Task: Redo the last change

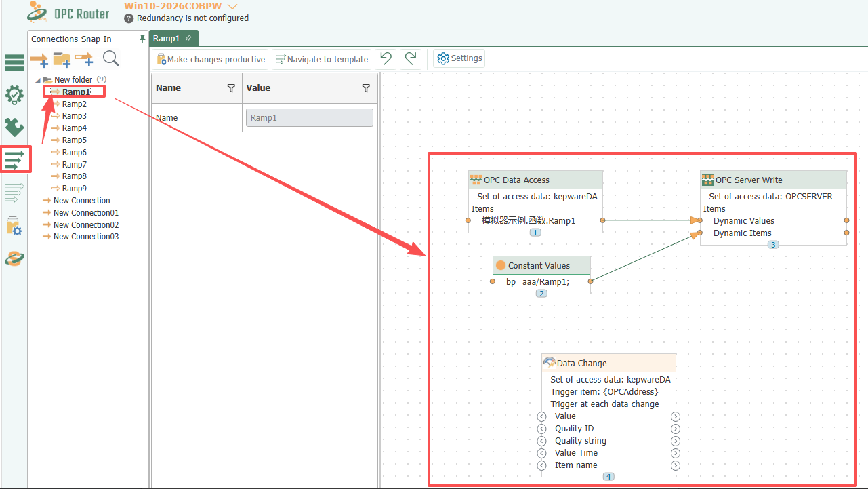Action: 410,59
